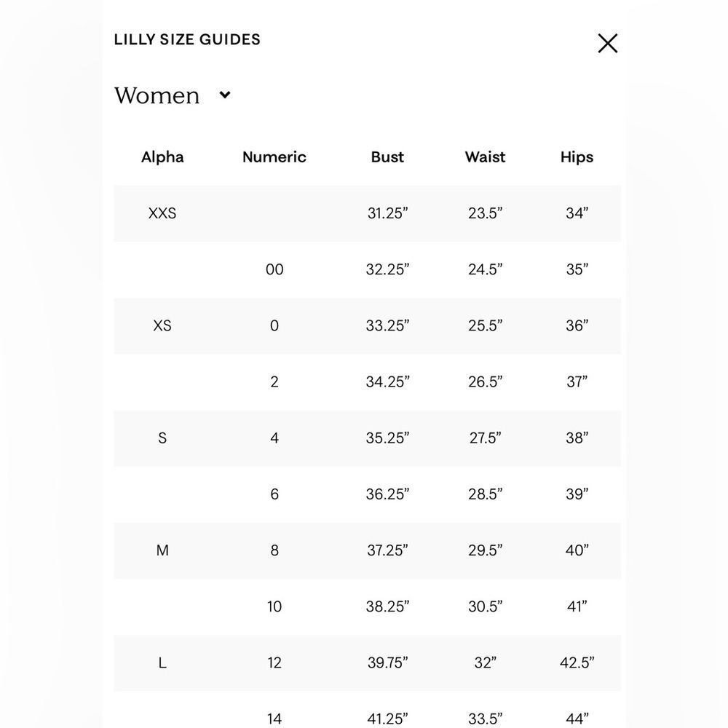Select the Numeric column header
This screenshot has width=728, height=728.
[x=274, y=157]
